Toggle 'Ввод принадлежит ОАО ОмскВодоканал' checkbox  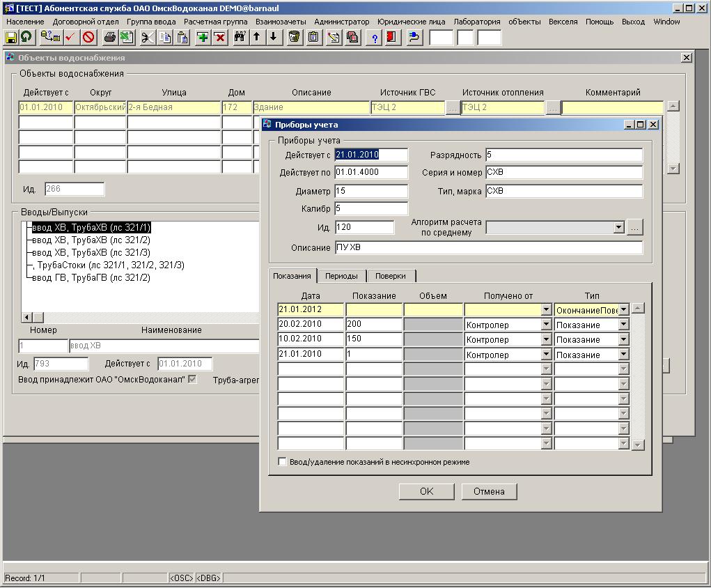click(x=193, y=380)
